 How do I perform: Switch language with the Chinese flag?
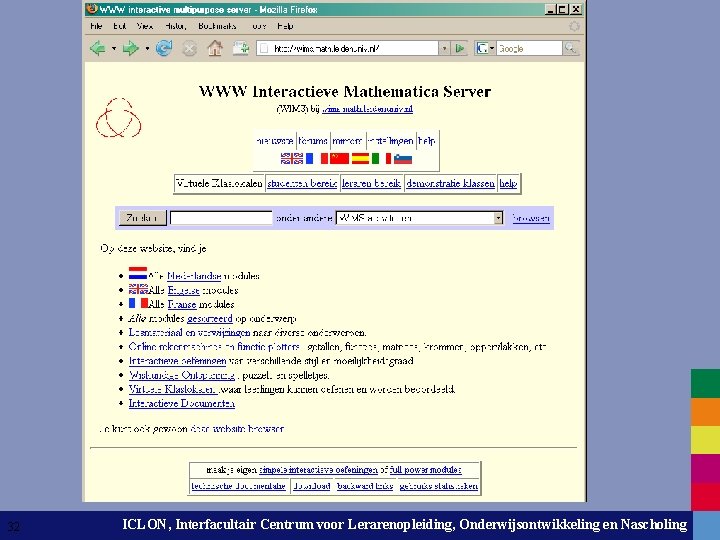339,158
